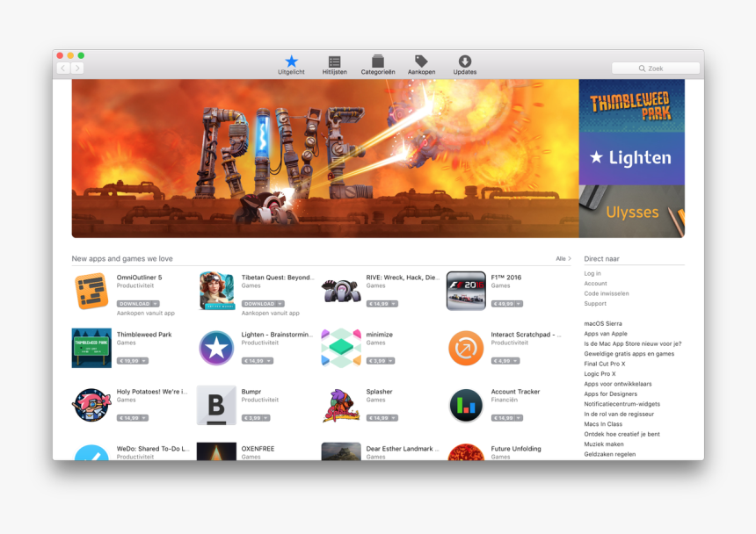
Task: Click inside the Zoek search field
Action: click(x=655, y=68)
